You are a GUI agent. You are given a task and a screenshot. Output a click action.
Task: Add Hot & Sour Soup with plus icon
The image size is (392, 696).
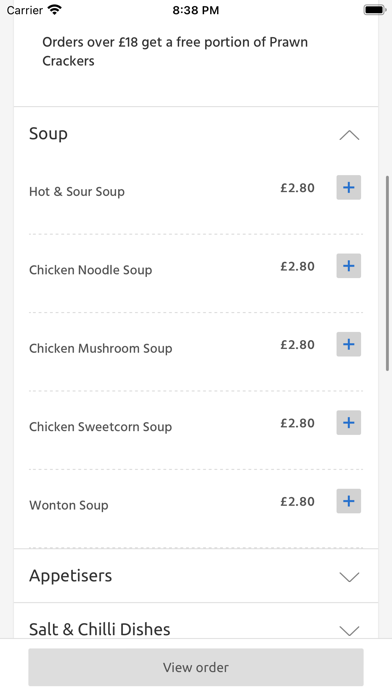coord(348,187)
